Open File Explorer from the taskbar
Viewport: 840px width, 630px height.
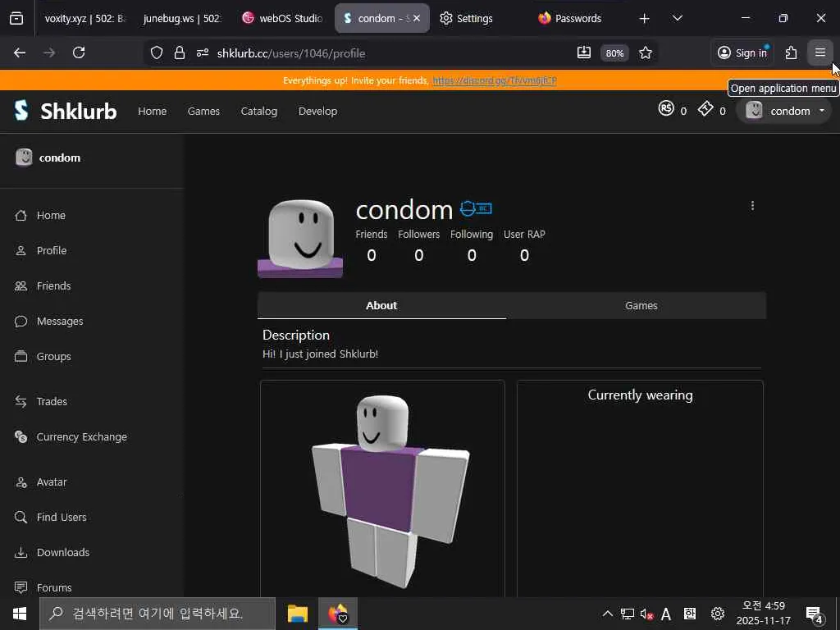(x=297, y=614)
